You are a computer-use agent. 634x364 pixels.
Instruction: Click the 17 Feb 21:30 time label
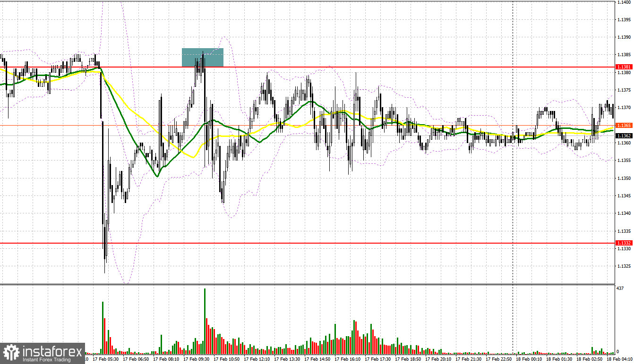[468, 359]
